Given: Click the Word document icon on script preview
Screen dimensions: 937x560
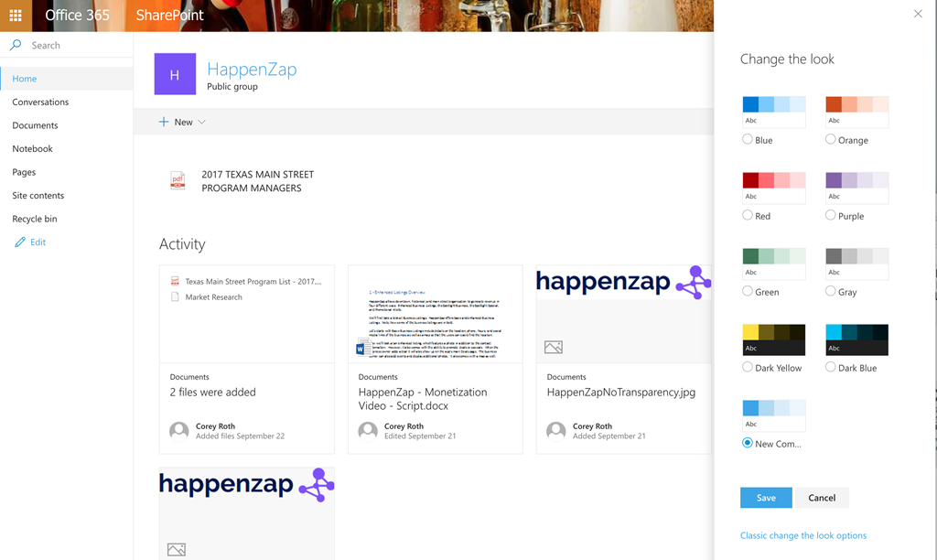Looking at the screenshot, I should [362, 347].
